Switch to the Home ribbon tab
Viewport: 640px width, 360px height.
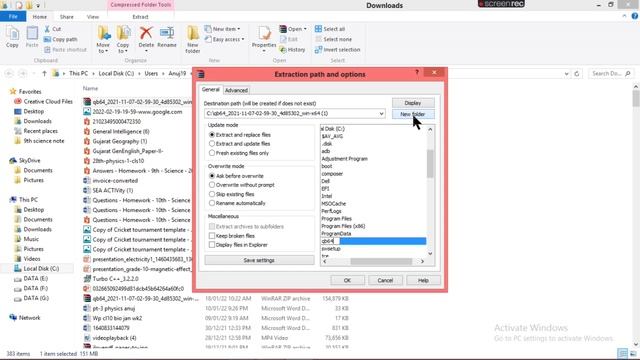click(40, 17)
